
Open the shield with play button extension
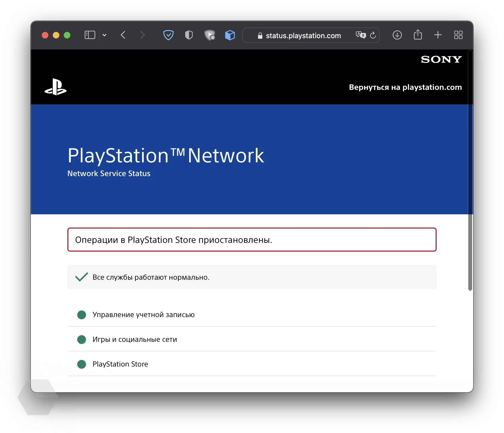[210, 35]
